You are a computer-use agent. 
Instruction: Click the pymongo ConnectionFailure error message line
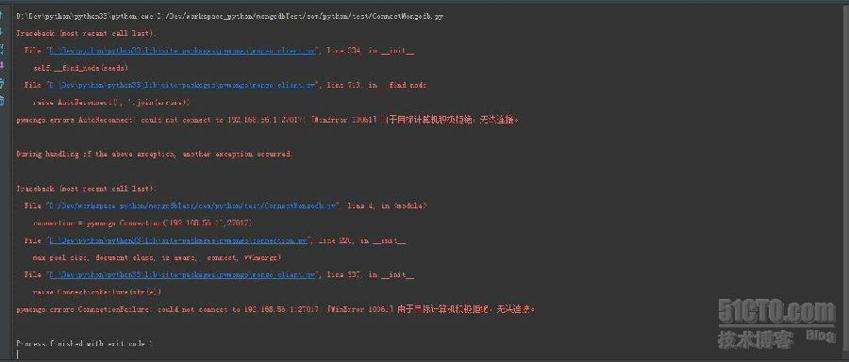tap(276, 310)
